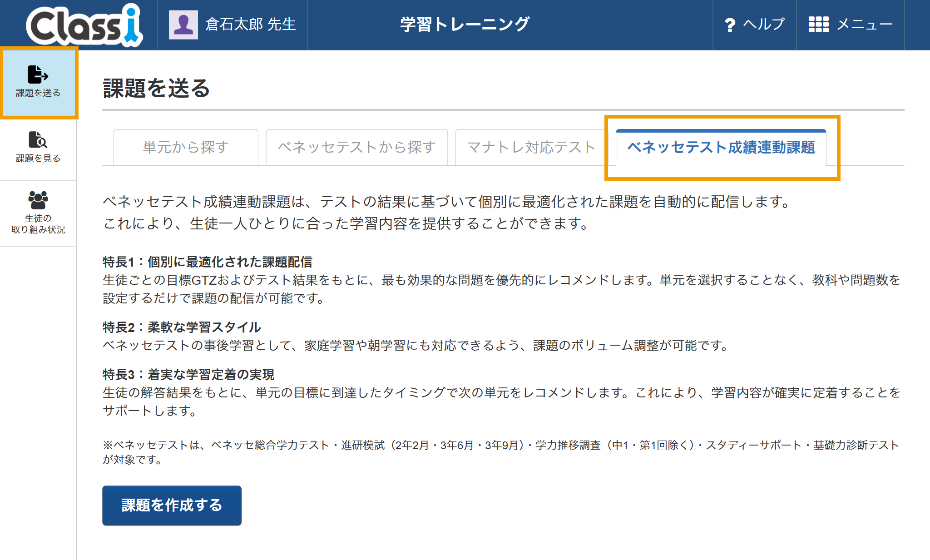Click the user avatar icon
Image resolution: width=930 pixels, height=560 pixels.
pos(183,25)
